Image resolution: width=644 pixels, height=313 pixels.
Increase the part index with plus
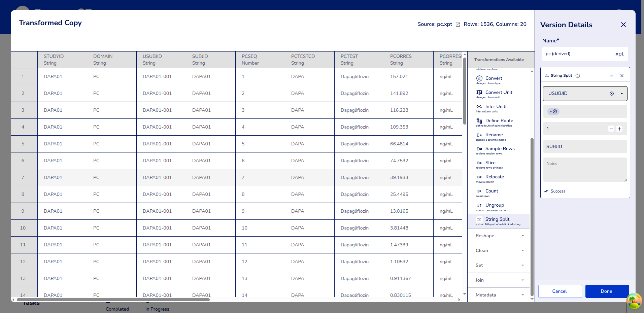[x=619, y=129]
